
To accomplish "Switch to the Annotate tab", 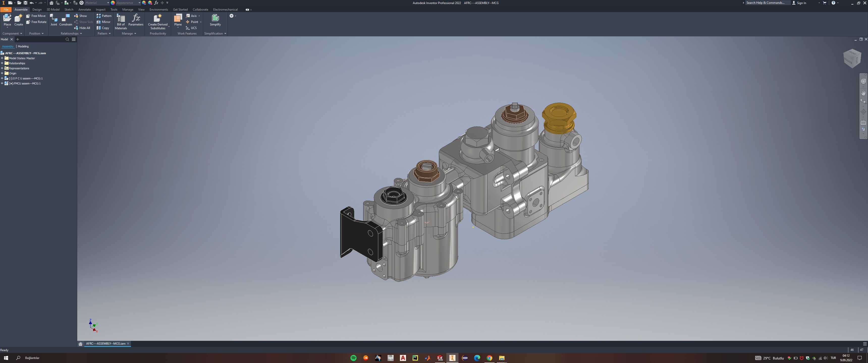I will coord(85,9).
